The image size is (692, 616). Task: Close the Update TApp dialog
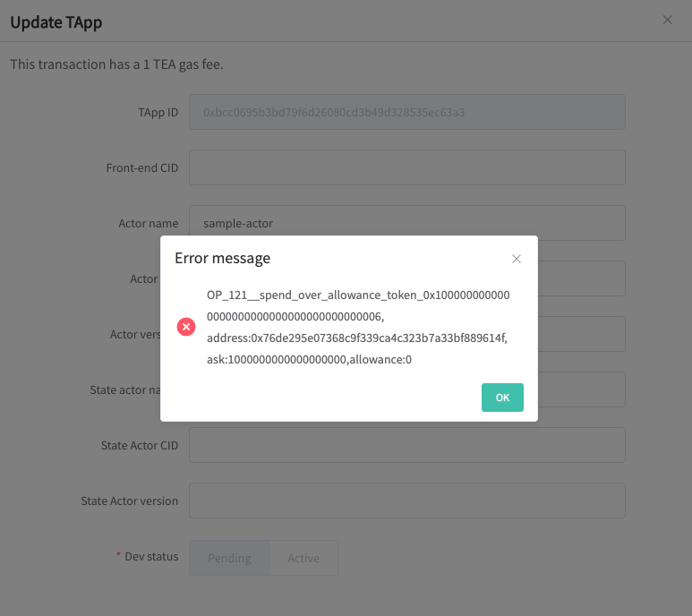tap(667, 20)
